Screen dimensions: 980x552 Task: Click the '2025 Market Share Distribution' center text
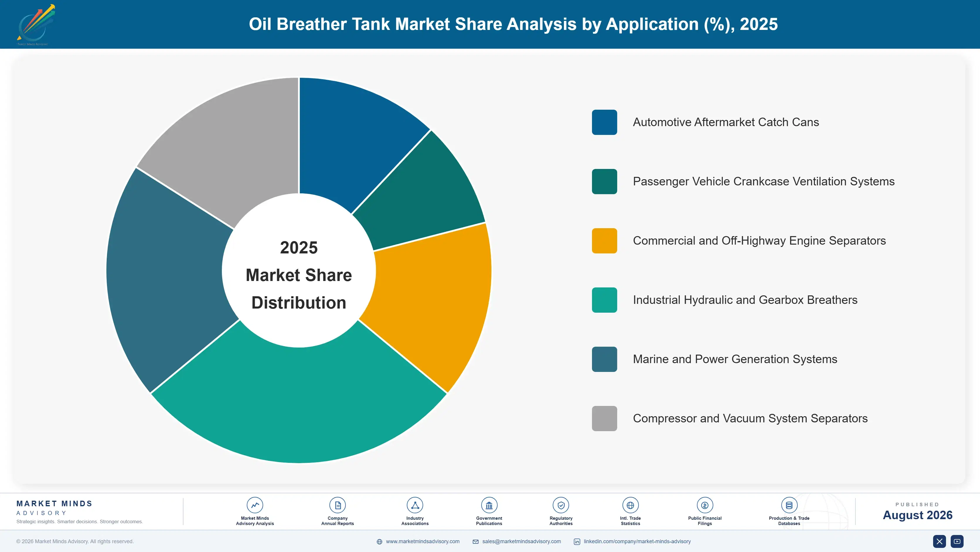tap(299, 275)
